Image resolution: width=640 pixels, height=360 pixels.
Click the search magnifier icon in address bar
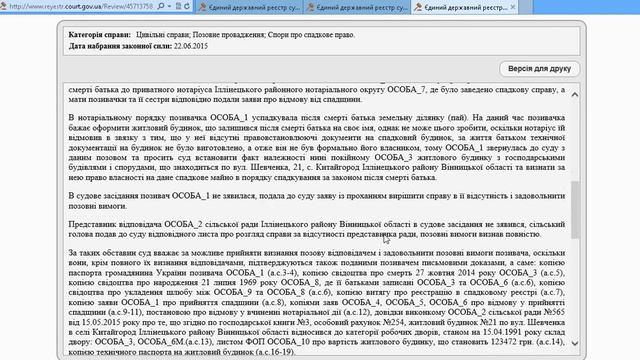click(161, 6)
